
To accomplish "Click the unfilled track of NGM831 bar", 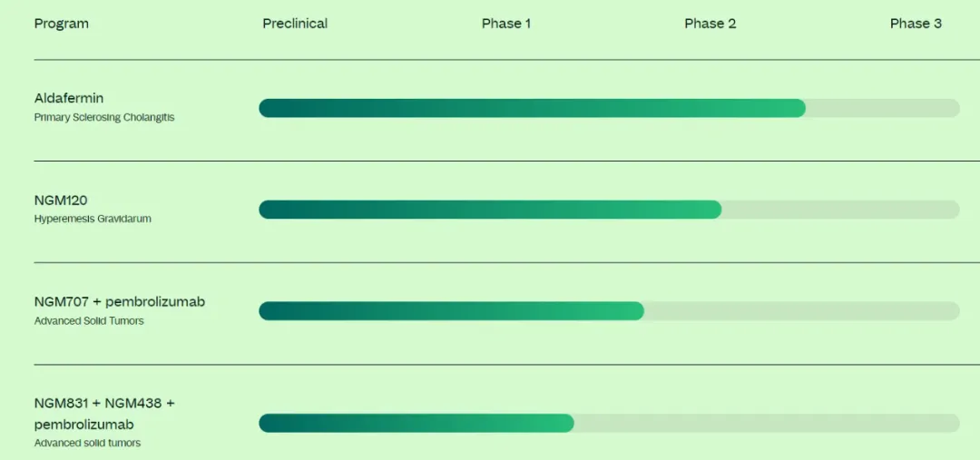I will click(767, 423).
